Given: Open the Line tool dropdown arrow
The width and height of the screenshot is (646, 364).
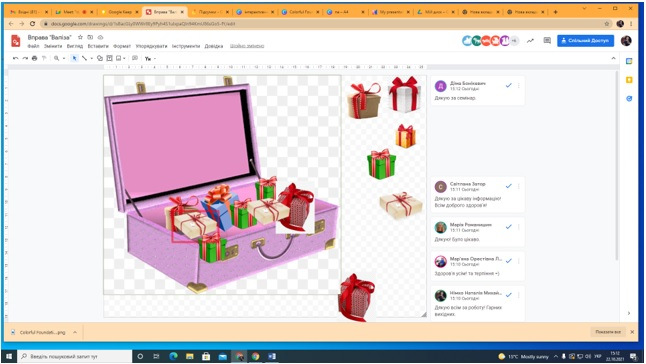Looking at the screenshot, I should [91, 58].
